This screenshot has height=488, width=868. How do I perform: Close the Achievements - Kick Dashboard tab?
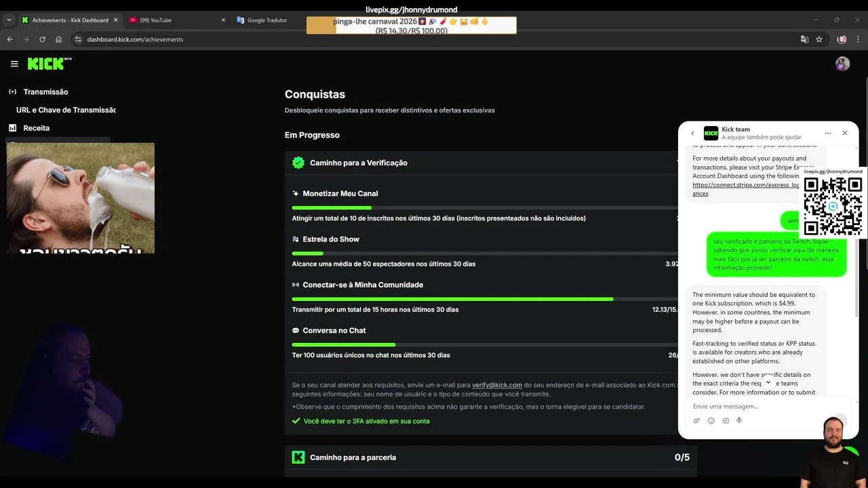(x=116, y=20)
